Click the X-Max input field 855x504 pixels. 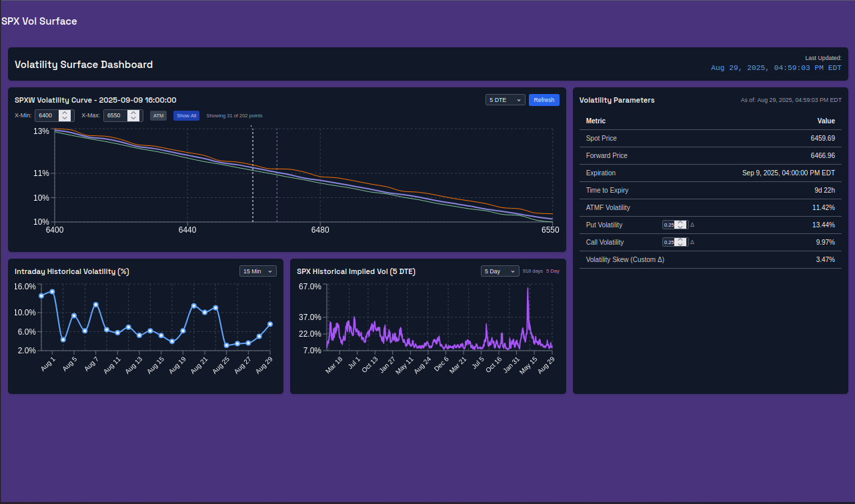(x=115, y=115)
